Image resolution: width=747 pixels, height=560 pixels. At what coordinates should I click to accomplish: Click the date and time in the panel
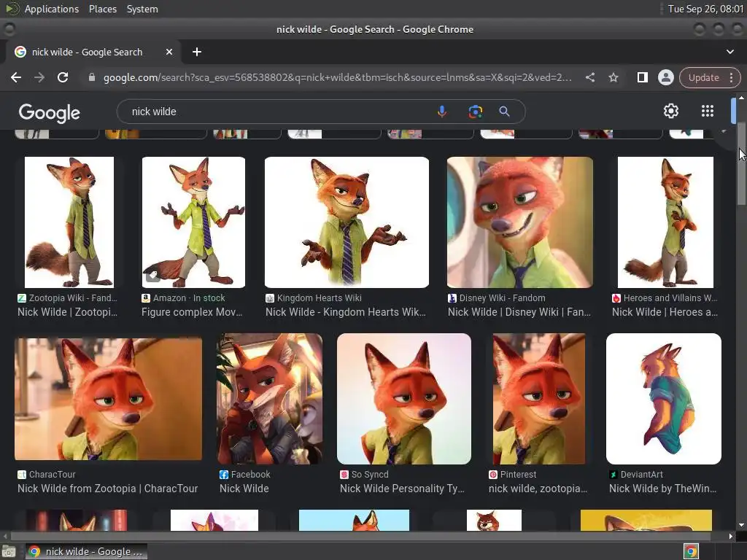click(705, 9)
